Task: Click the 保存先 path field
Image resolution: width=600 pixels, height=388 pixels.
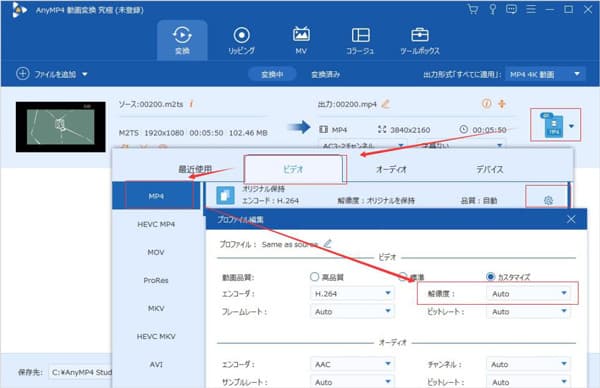Action: [x=80, y=372]
